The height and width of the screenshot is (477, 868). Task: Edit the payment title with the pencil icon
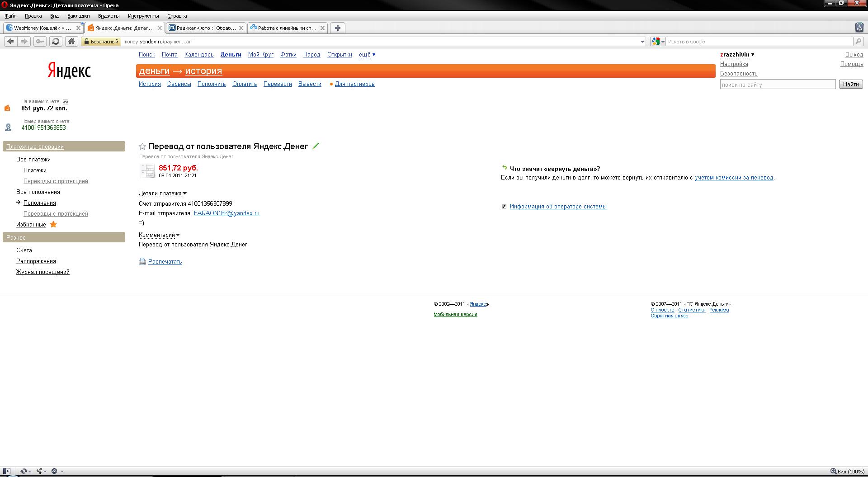click(x=316, y=146)
